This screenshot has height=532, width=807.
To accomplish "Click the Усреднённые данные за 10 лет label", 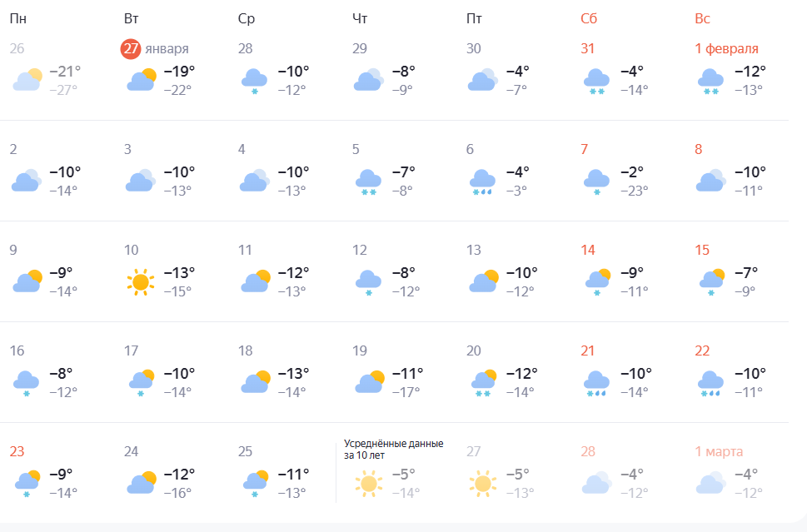I will (x=393, y=450).
